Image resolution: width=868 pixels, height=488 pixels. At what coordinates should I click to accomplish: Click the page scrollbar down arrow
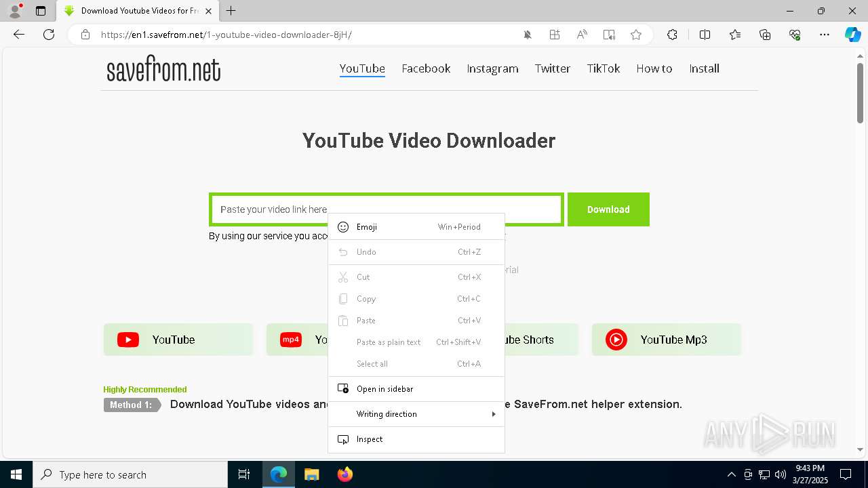coord(861,449)
